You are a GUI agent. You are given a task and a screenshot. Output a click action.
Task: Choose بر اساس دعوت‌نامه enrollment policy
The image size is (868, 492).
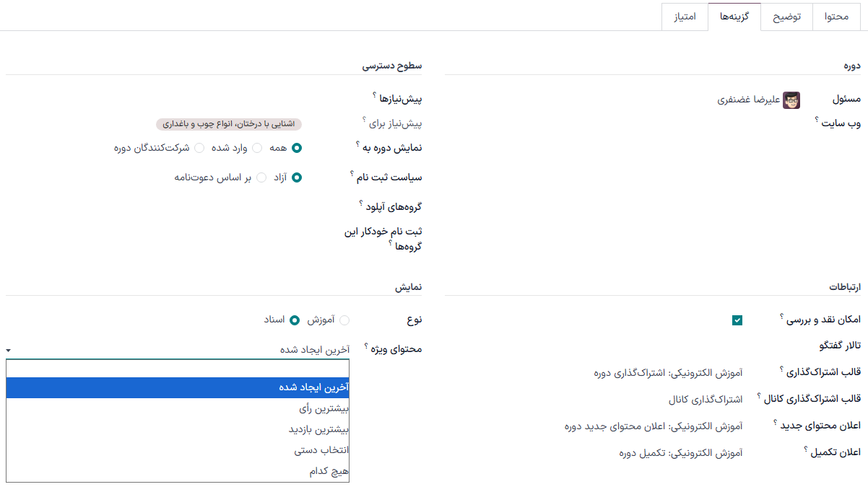(261, 177)
